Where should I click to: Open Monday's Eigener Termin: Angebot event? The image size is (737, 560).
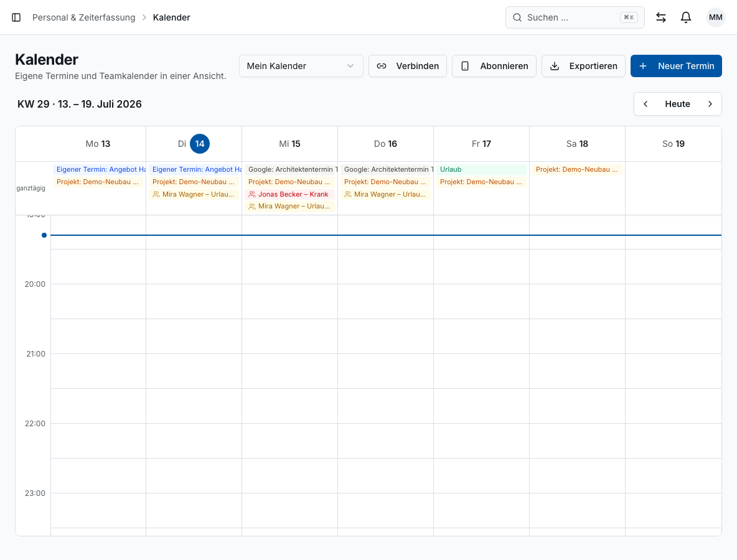(100, 170)
